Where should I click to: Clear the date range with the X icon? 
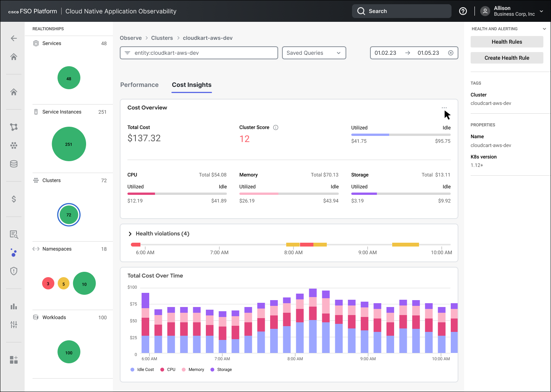(451, 53)
